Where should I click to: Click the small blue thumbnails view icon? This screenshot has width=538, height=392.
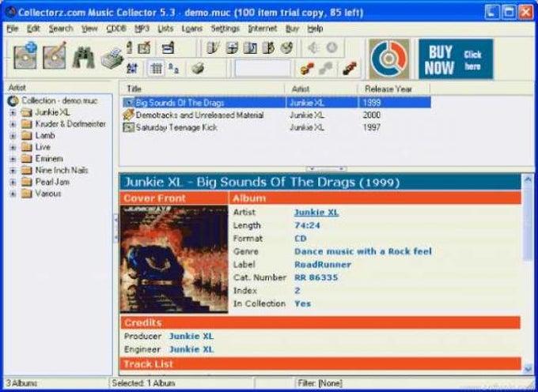[x=173, y=69]
